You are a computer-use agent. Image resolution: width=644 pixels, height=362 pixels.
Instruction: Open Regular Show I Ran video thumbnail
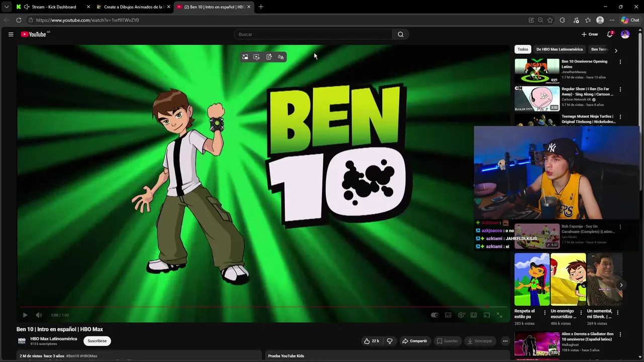[537, 99]
